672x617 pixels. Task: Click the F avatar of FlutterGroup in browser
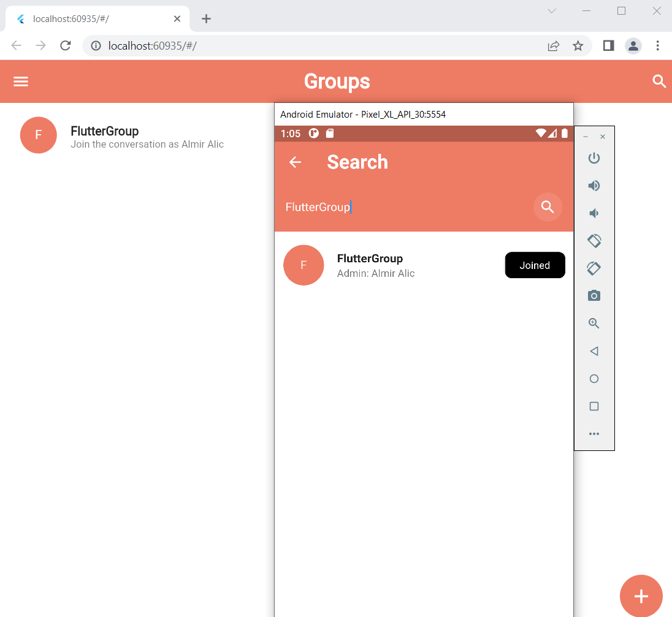(38, 135)
